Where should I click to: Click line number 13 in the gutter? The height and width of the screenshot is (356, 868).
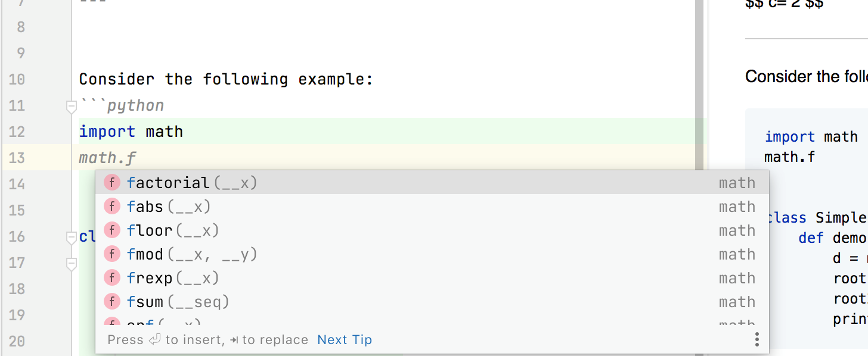click(x=17, y=158)
